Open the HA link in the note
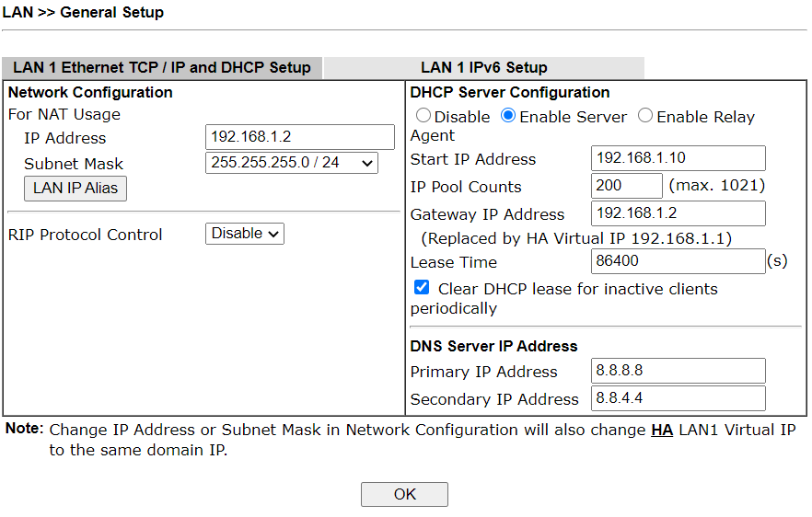This screenshot has height=517, width=812. pyautogui.click(x=661, y=431)
